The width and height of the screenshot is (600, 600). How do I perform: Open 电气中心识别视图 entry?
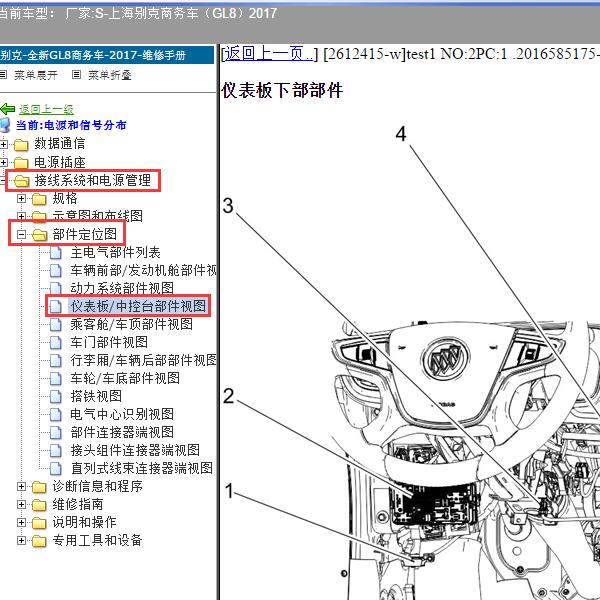pos(122,414)
